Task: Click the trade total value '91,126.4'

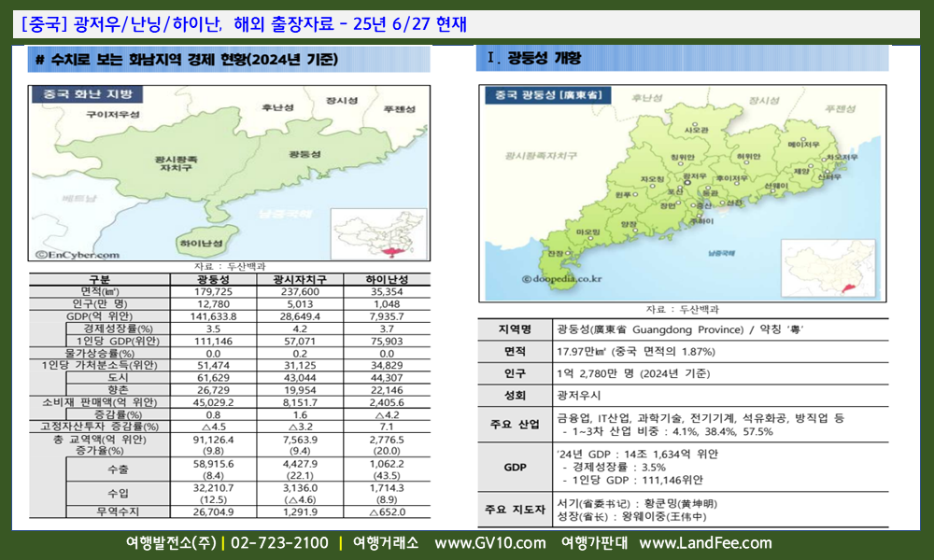Action: click(x=213, y=440)
